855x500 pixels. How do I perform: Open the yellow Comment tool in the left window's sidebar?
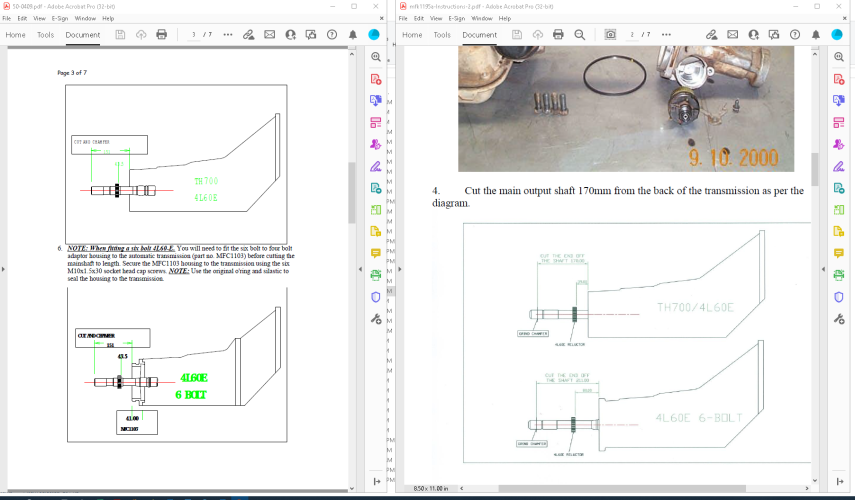click(x=376, y=253)
